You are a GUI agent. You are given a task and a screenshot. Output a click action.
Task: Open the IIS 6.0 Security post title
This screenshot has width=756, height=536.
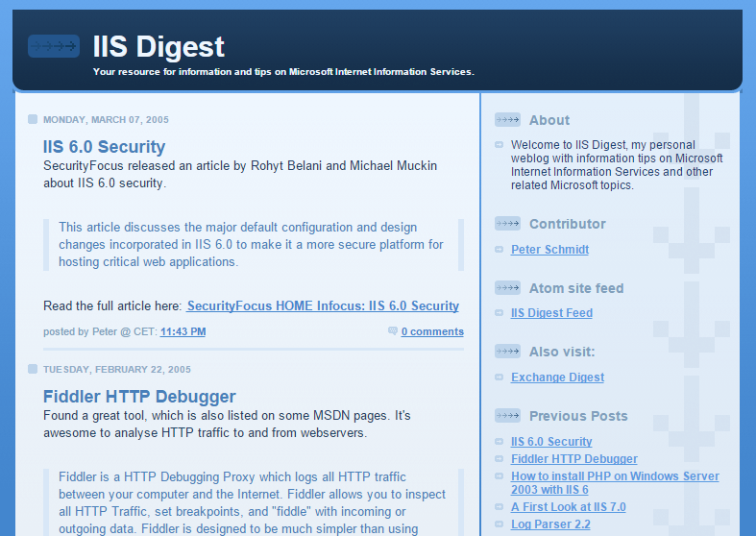pos(104,147)
